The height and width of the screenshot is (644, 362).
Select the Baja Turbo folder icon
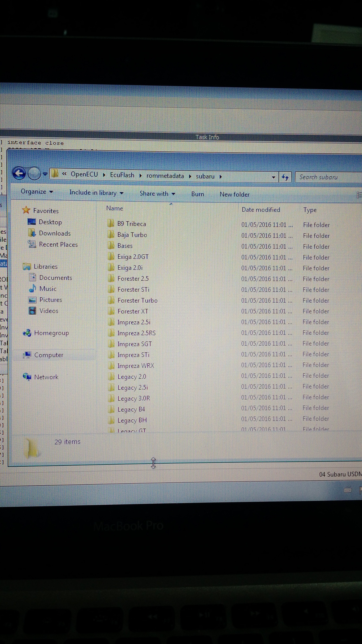pos(111,235)
